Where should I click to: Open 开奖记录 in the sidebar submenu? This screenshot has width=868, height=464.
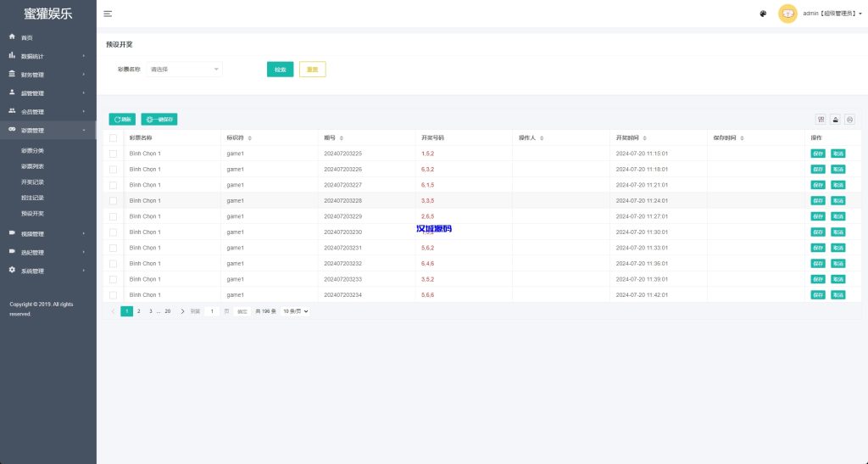(x=32, y=182)
